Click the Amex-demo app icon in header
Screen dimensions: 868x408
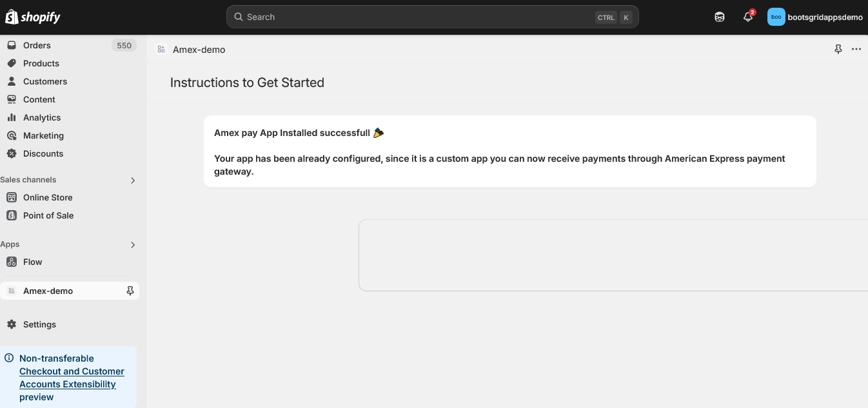pyautogui.click(x=161, y=49)
